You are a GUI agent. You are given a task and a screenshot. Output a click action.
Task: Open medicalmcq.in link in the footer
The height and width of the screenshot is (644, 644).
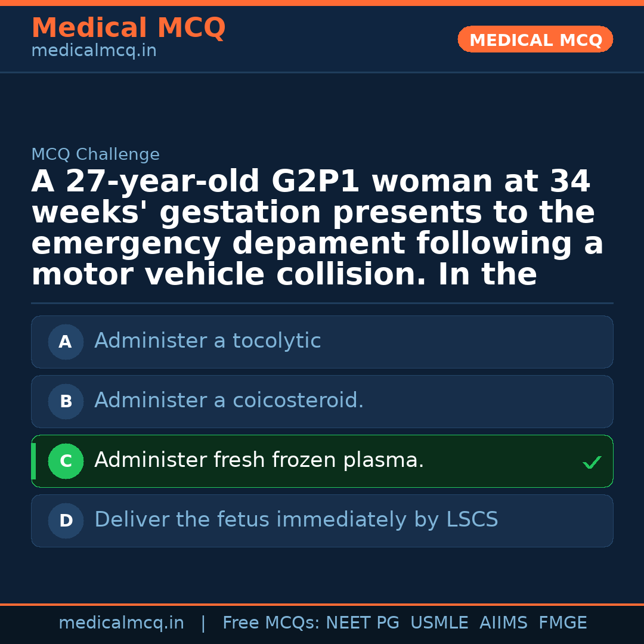[x=121, y=623]
